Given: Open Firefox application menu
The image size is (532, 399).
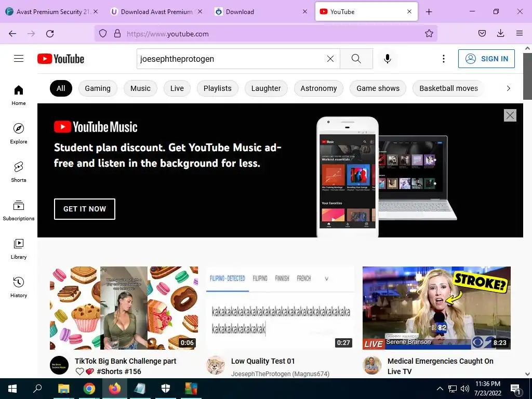Looking at the screenshot, I should pos(519,34).
